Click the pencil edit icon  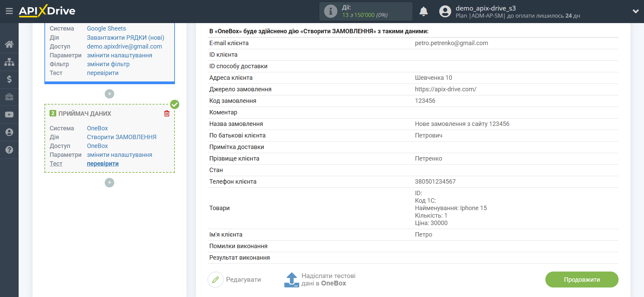[216, 280]
